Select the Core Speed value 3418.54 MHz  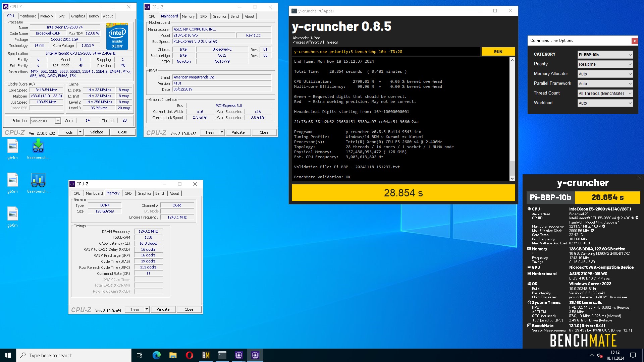[x=46, y=90]
